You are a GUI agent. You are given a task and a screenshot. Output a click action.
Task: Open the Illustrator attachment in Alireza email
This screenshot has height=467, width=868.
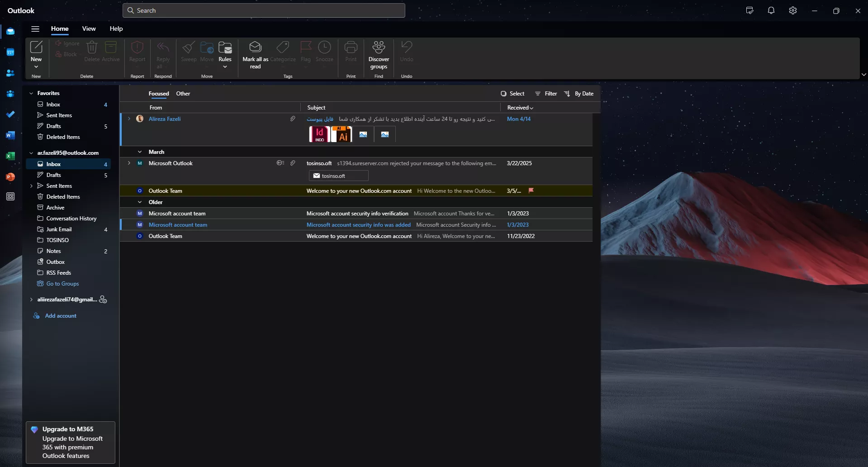tap(342, 134)
